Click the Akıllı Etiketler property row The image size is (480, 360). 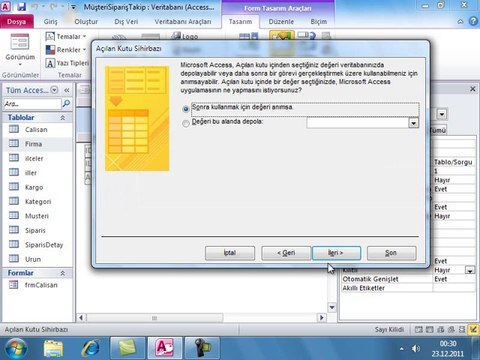(408, 288)
